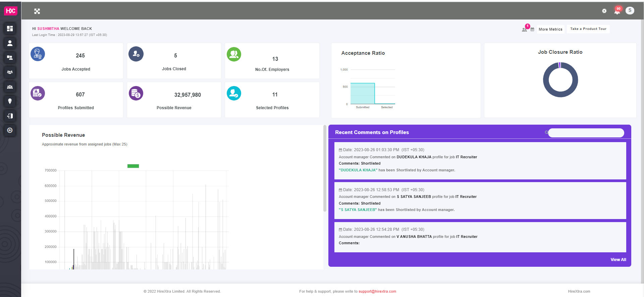Screen dimensions: 644x297
Task: Open the Jobs Accepted 245 card
Action: click(76, 61)
